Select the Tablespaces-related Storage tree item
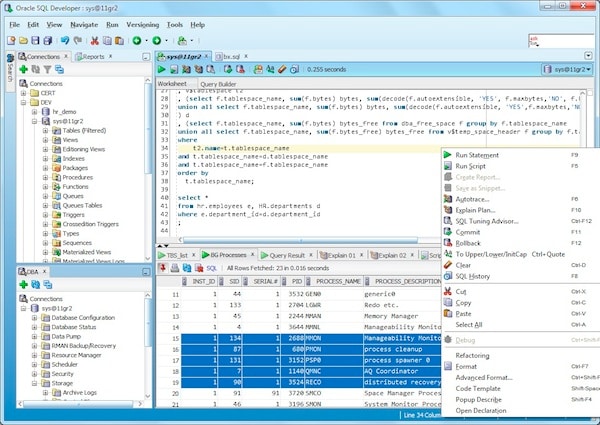This screenshot has width=600, height=425. (x=62, y=381)
